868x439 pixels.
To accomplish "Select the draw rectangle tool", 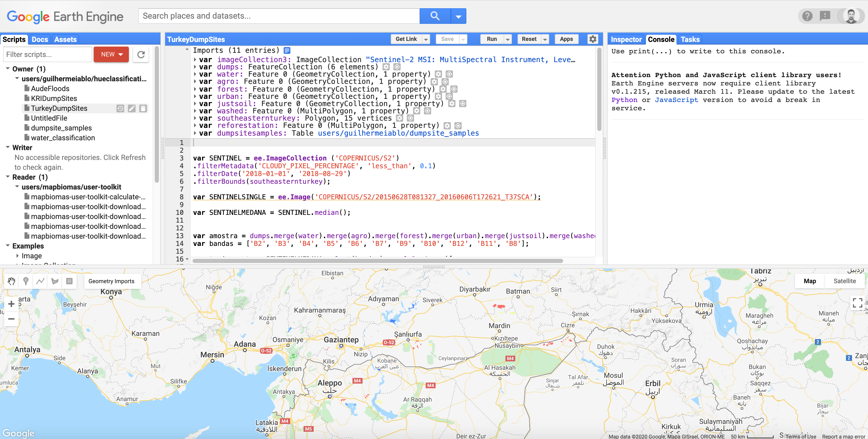I will tap(69, 281).
